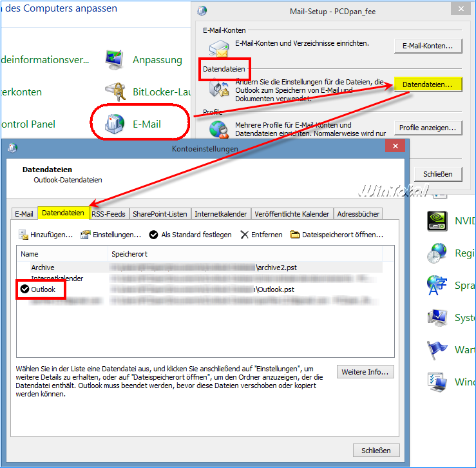Image resolution: width=476 pixels, height=468 pixels.
Task: Click the Einstellungen... label in the toolbar
Action: click(x=117, y=235)
